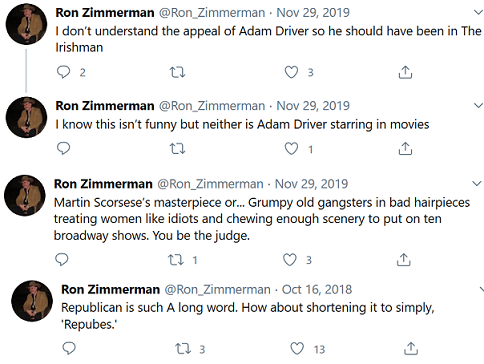Reply to the Martin Scorsese masterpiece tweet
The height and width of the screenshot is (364, 484).
pos(62,259)
